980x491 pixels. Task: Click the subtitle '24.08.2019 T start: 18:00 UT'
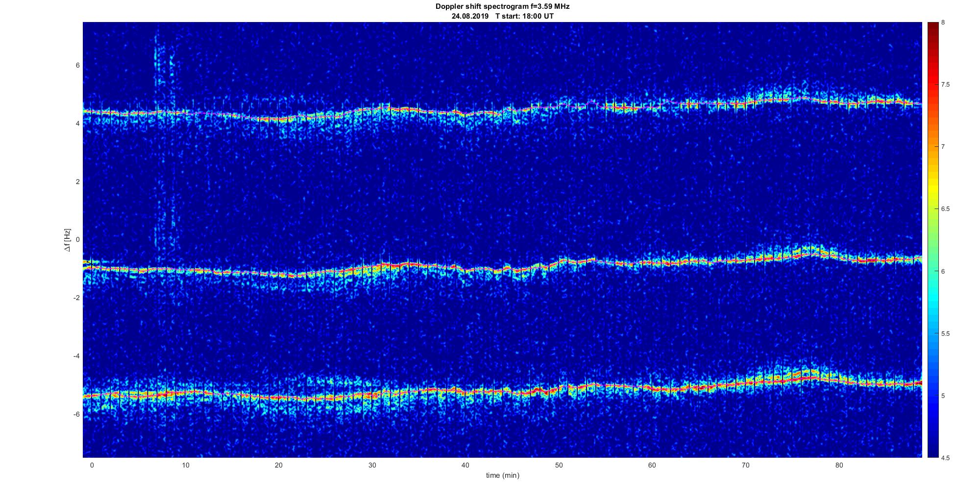(502, 16)
